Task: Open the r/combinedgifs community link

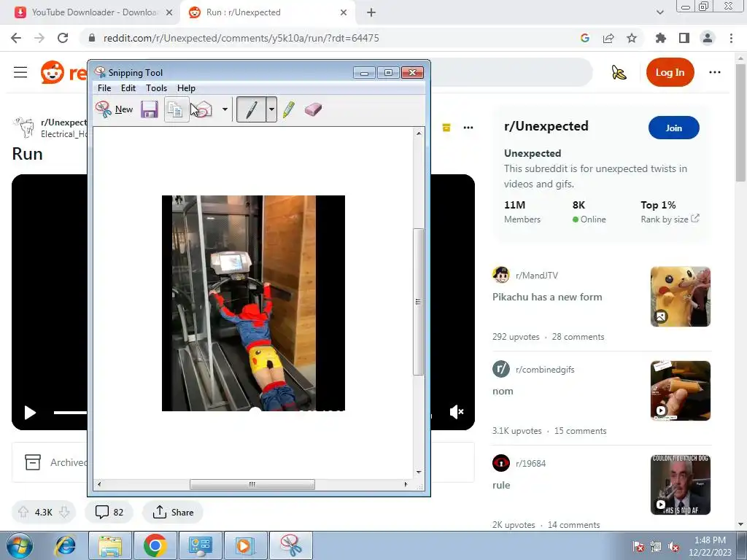Action: click(x=545, y=370)
